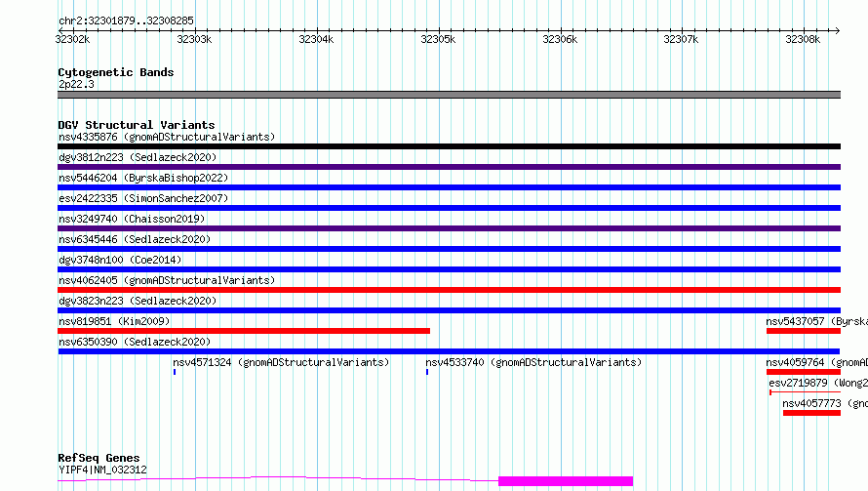Click the nsv4059764 red variant bar
Image resolution: width=868 pixels, height=491 pixels.
tap(804, 372)
